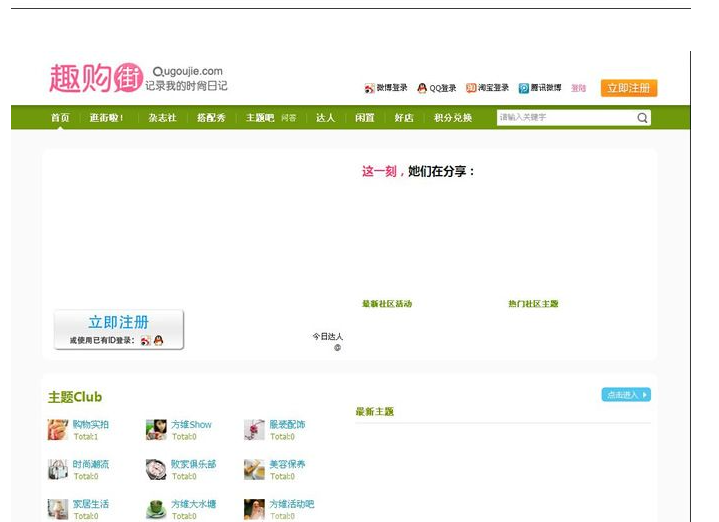719x522 pixels.
Task: Open the 方维活动吧 club thumbnail
Action: (254, 509)
